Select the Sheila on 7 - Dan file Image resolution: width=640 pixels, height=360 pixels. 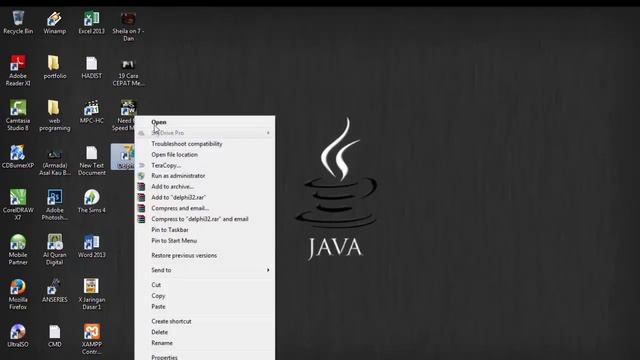128,27
